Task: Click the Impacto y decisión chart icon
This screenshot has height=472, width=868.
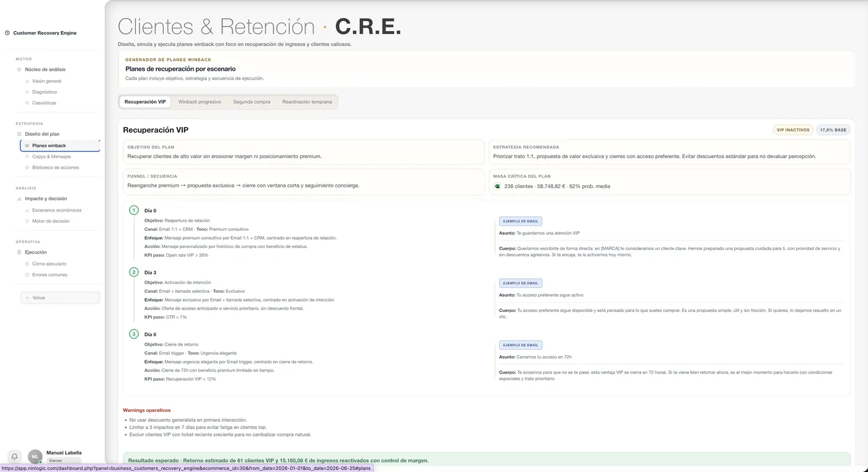Action: 19,198
